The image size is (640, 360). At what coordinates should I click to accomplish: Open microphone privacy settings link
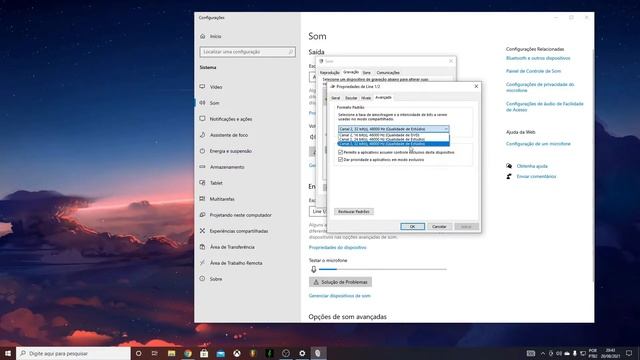coord(540,87)
